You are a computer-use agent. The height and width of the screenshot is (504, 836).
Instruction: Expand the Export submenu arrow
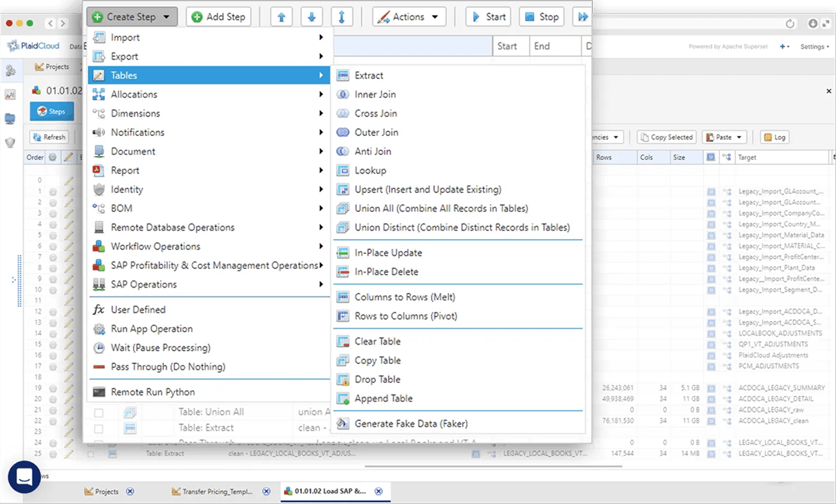tap(321, 56)
